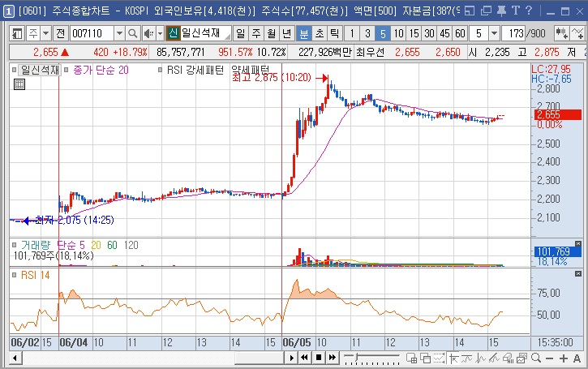Open the data table grid icon
Viewport: 588px width, 369px height.
tap(19, 84)
